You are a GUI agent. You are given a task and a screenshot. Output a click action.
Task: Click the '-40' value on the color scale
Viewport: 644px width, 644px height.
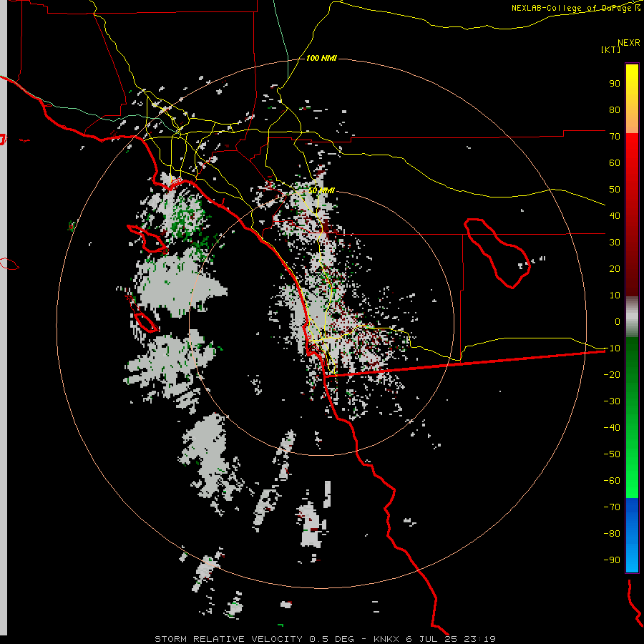[612, 428]
